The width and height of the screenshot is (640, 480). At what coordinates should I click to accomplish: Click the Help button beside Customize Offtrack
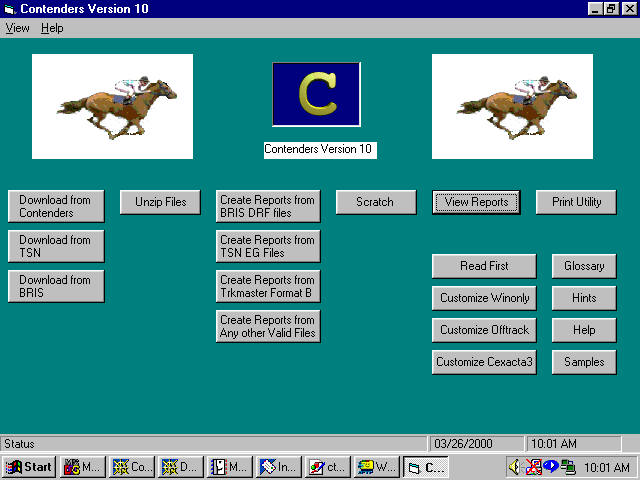pos(584,330)
